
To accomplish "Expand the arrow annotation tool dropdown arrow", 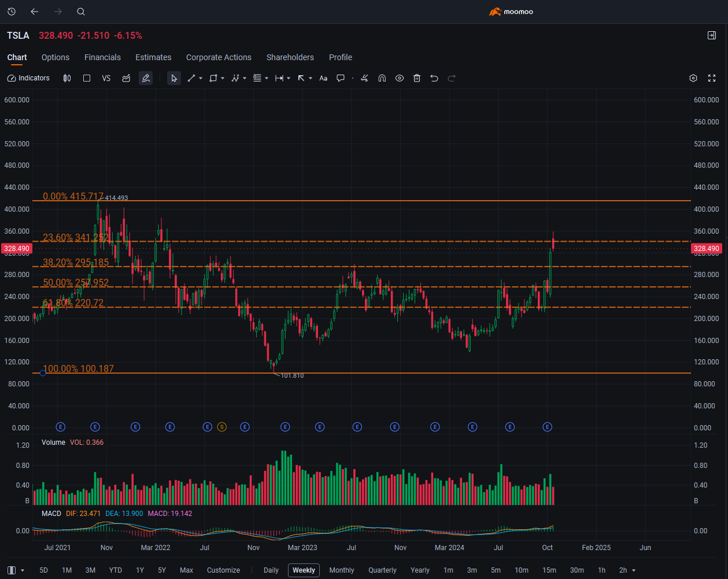I will [311, 78].
